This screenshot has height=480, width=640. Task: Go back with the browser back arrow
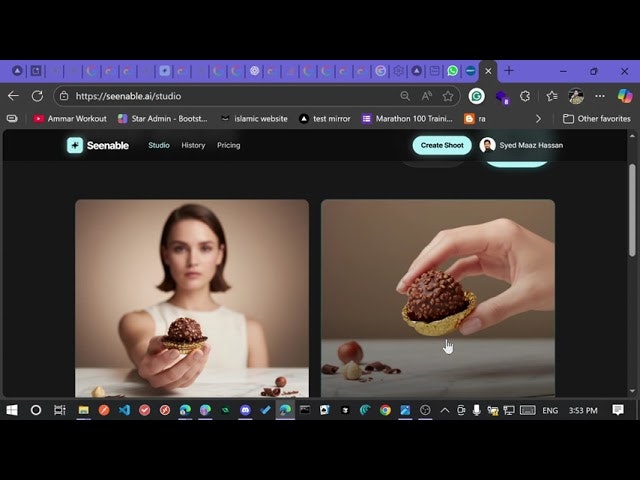point(13,96)
